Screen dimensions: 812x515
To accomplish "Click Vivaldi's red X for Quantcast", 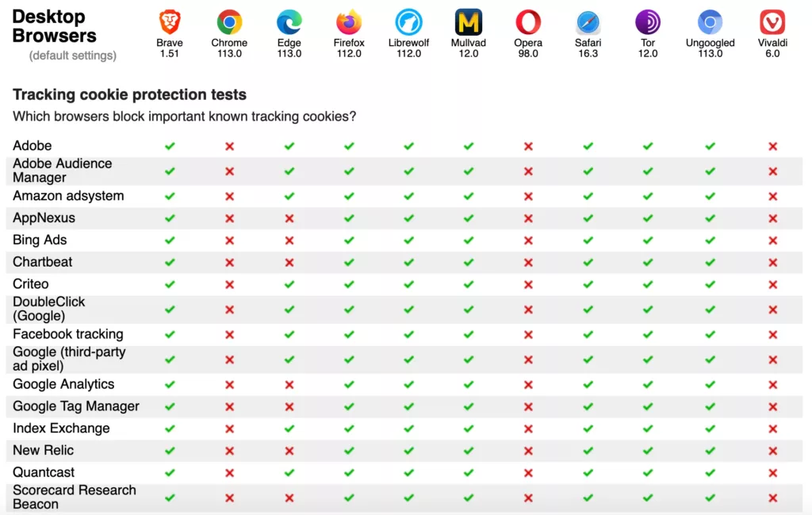I will tap(772, 473).
